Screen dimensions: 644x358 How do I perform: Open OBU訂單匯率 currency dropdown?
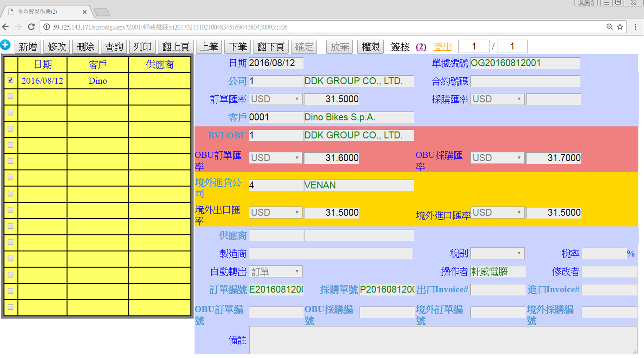pos(276,158)
